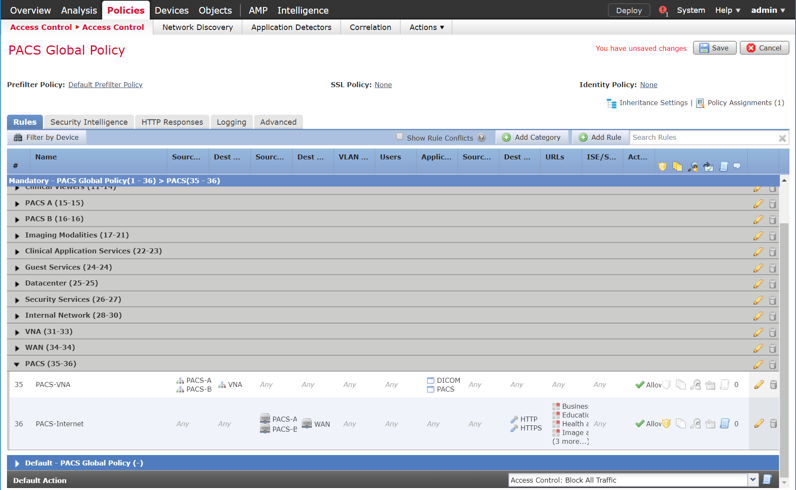The width and height of the screenshot is (796, 490).
Task: Open the Default Action dropdown
Action: [752, 480]
